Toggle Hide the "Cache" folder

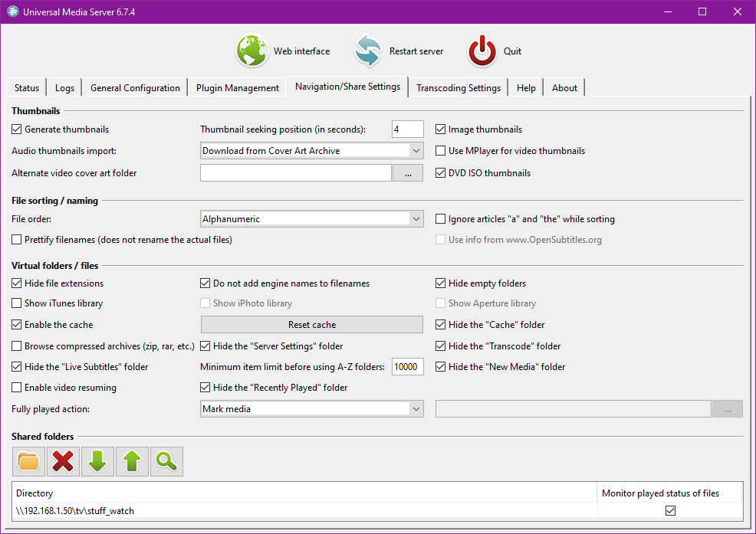(440, 325)
